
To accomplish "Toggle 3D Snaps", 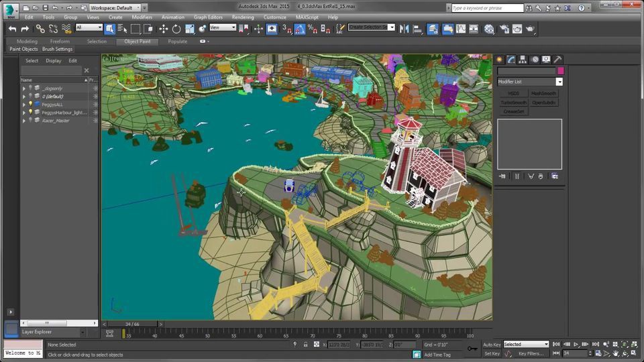I will [x=286, y=29].
